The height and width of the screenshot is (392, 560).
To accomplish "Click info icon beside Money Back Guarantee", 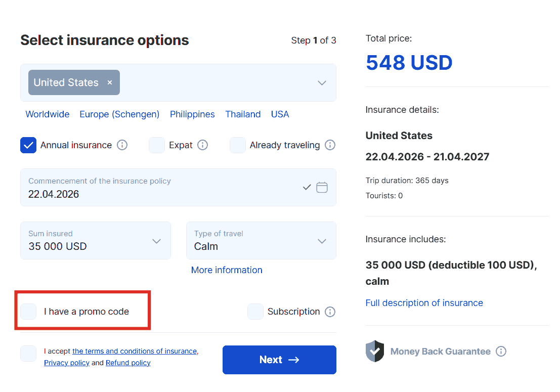I will coord(501,351).
